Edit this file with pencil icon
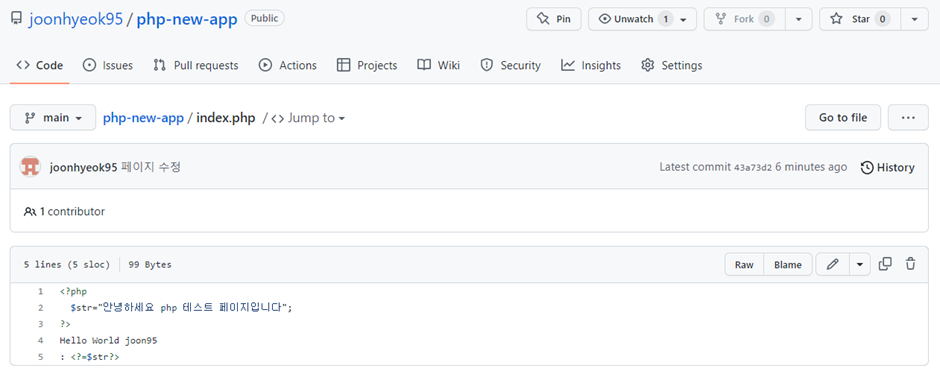 (x=832, y=264)
